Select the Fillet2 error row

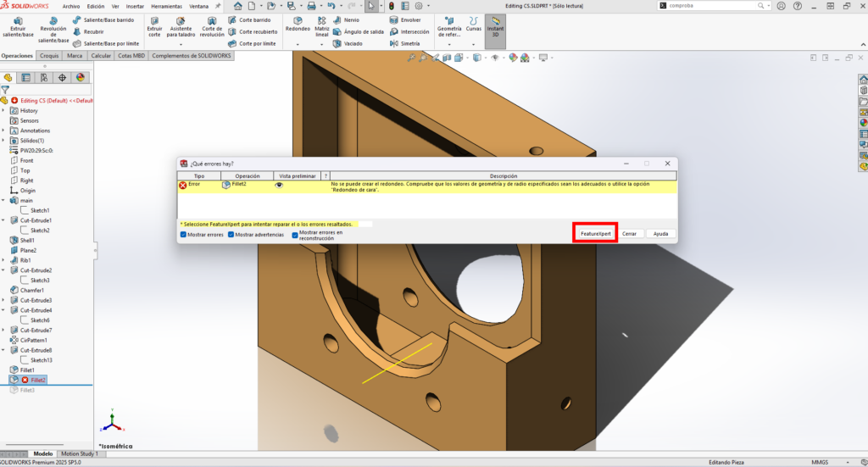coord(427,186)
